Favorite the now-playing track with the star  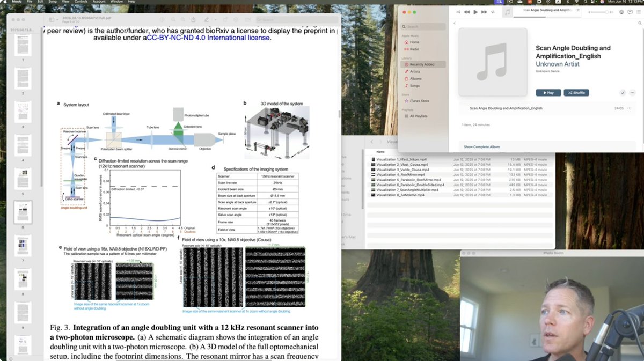[x=579, y=10]
